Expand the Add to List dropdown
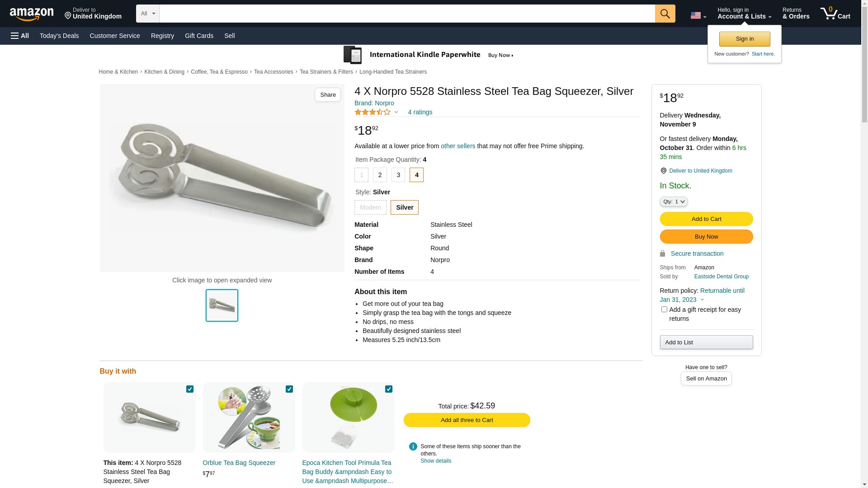Viewport: 868px width, 488px height. pyautogui.click(x=706, y=342)
